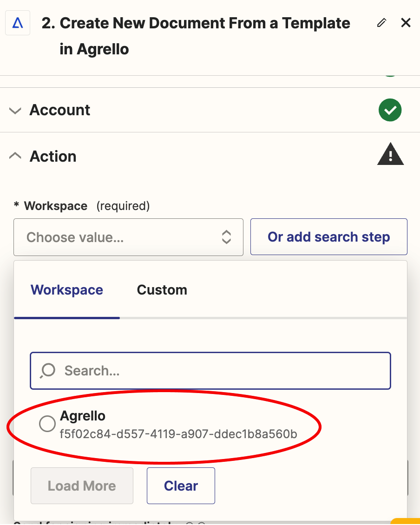420x525 pixels.
Task: Click the pencil icon to rename step
Action: 381,23
